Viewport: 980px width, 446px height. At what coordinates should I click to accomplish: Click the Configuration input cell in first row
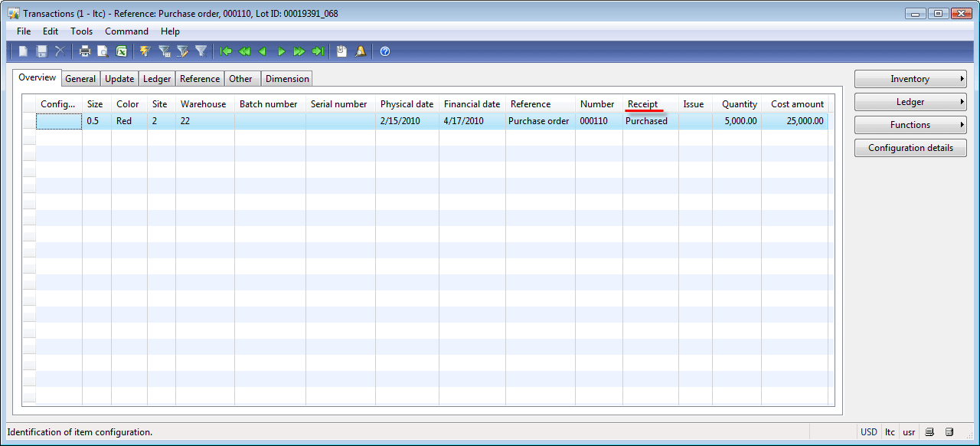tap(59, 121)
